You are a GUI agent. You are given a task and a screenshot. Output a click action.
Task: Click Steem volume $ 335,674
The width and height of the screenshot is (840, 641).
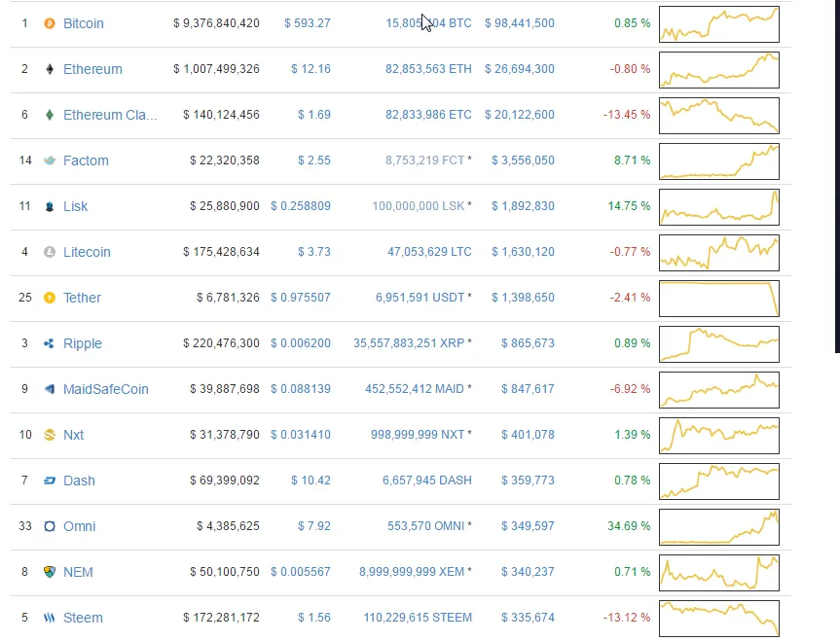(x=528, y=618)
